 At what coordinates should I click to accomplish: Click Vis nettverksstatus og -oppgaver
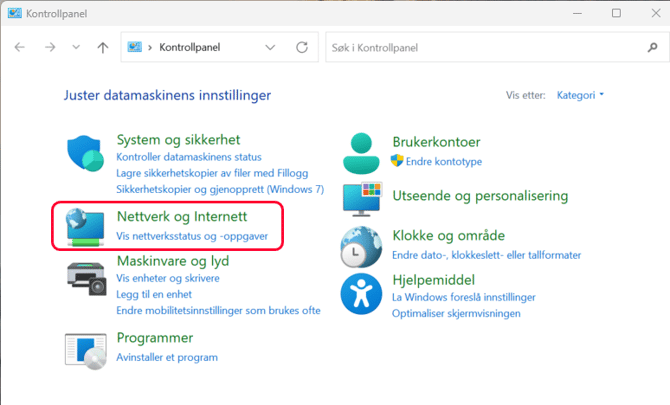click(192, 236)
